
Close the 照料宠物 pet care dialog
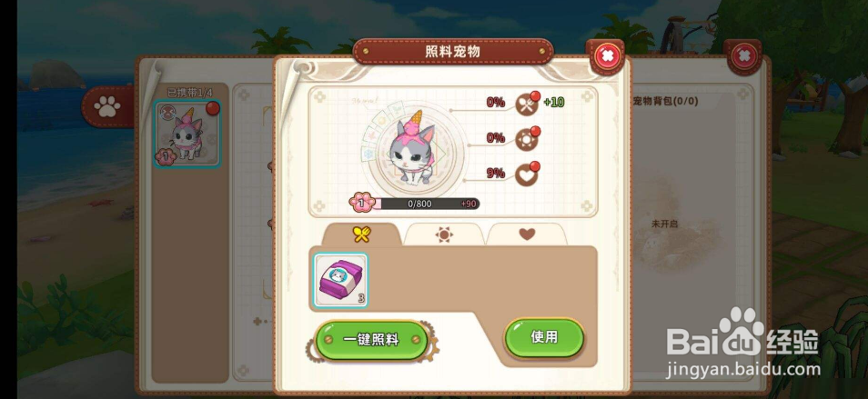(x=607, y=55)
